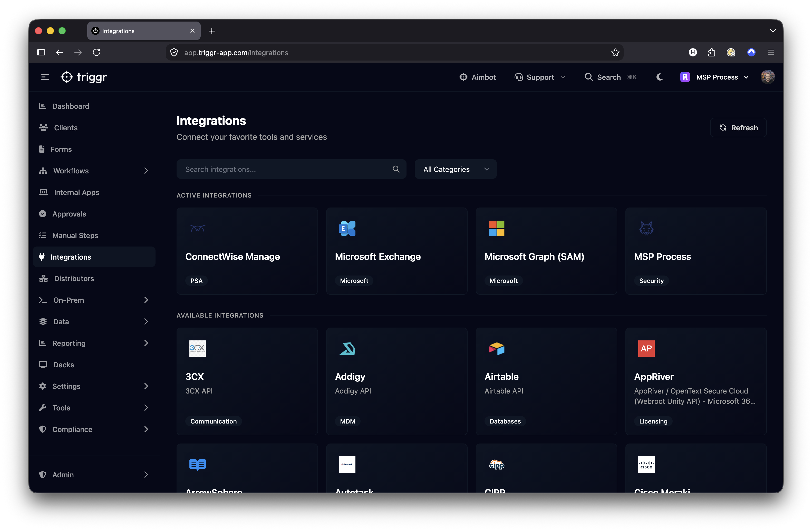
Task: Expand On-Prem submenu chevron
Action: pyautogui.click(x=146, y=300)
